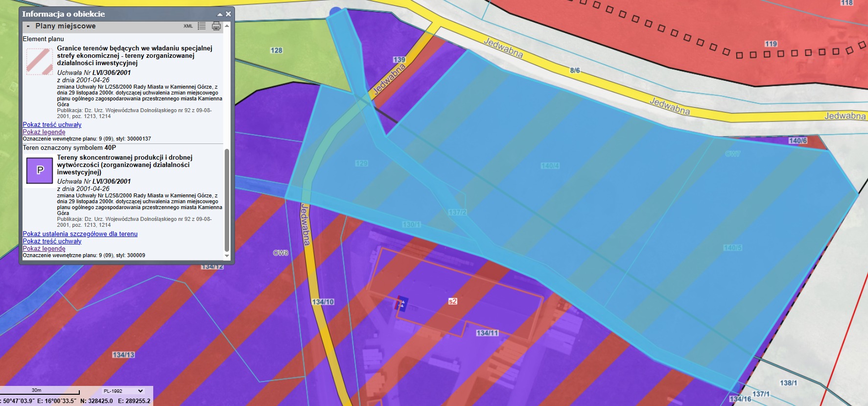Screen dimensions: 868x406
Task: Click the info panel vertical scrollbar thumb
Action: [227, 201]
